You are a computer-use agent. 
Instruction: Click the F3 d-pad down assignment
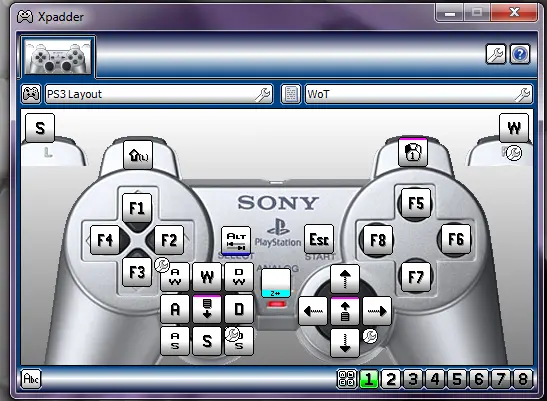[x=137, y=272]
